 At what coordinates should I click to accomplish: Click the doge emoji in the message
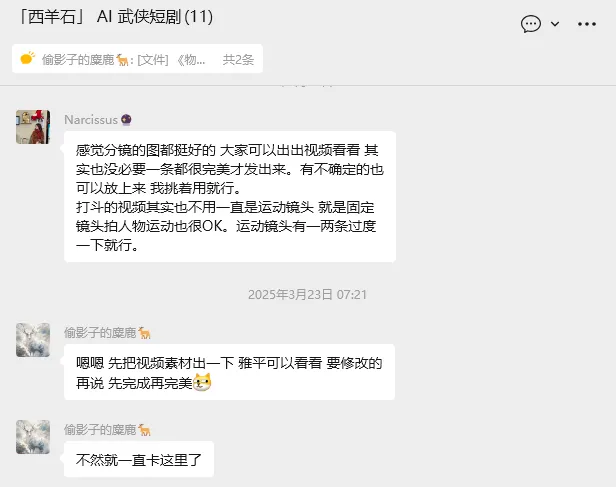pyautogui.click(x=202, y=382)
